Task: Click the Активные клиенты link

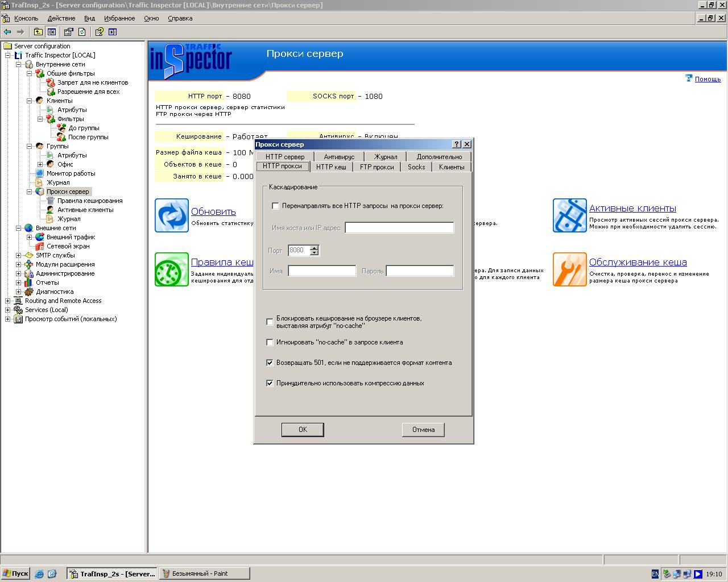Action: tap(632, 208)
